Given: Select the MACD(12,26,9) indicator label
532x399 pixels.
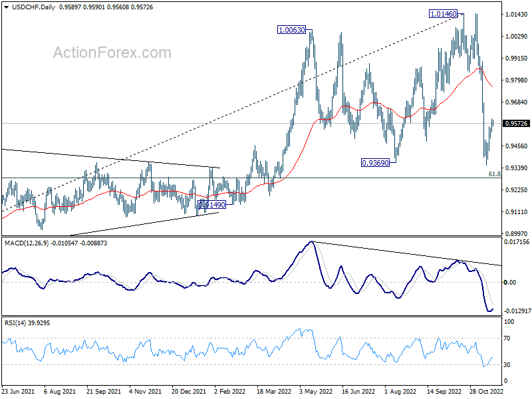Looking at the screenshot, I should [x=27, y=243].
